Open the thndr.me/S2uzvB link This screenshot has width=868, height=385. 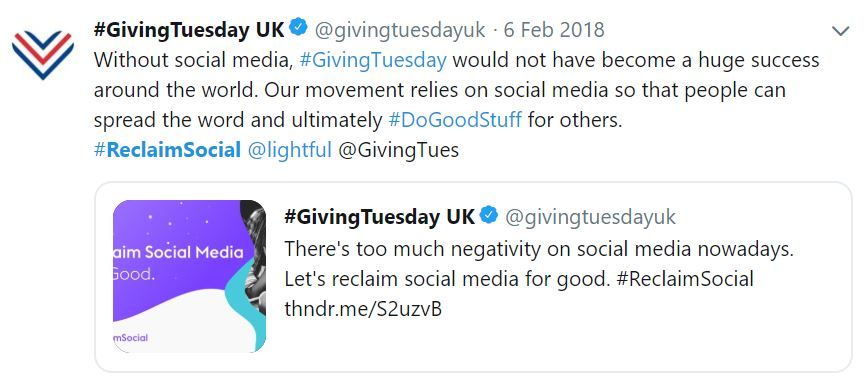click(x=363, y=309)
